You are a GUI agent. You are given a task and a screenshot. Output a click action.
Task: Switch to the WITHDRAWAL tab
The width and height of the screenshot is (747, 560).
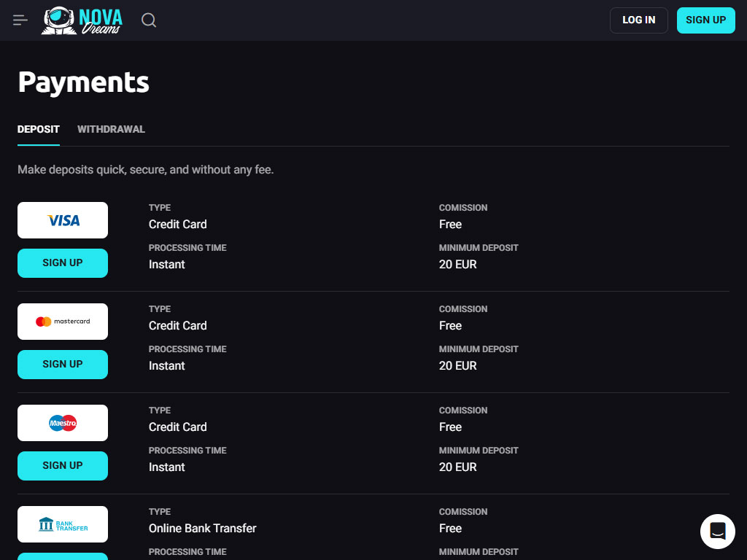pyautogui.click(x=111, y=130)
